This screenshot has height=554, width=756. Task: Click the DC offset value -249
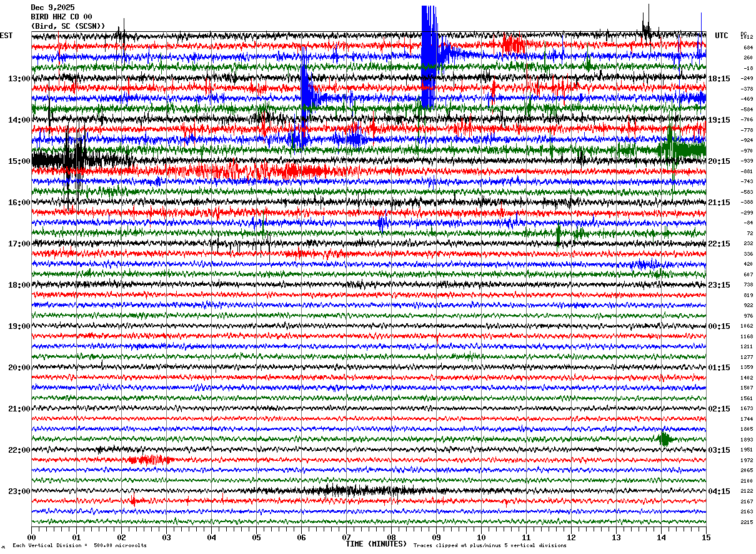747,78
